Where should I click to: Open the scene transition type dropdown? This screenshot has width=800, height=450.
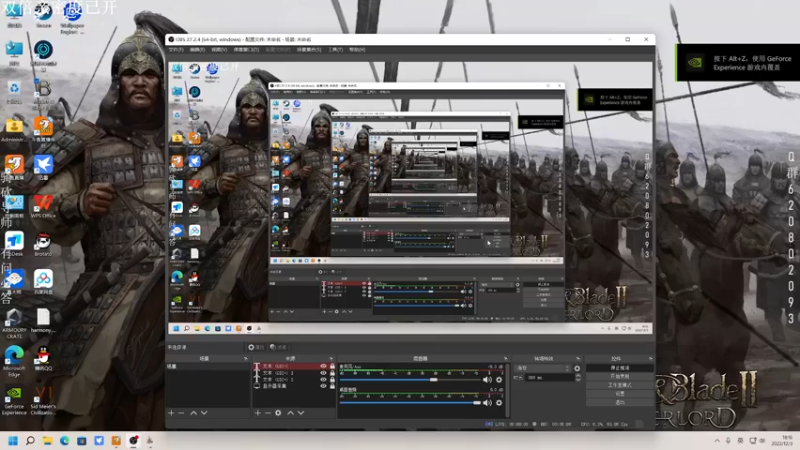(x=543, y=368)
